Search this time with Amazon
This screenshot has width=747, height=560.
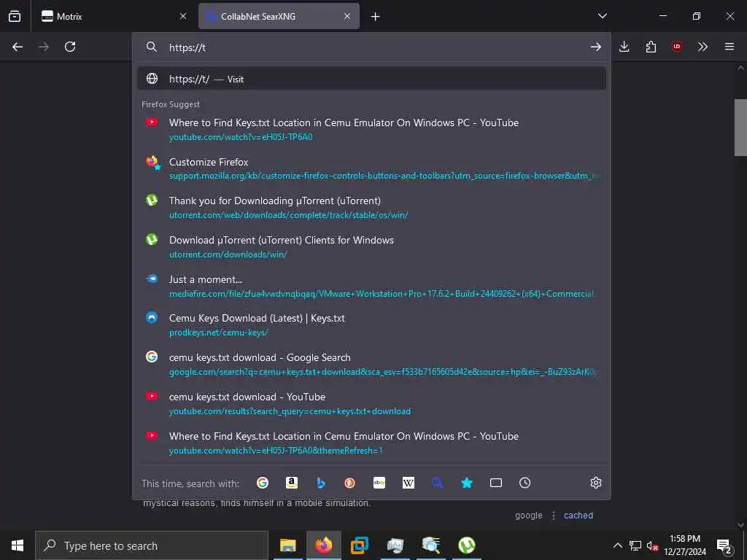point(292,483)
